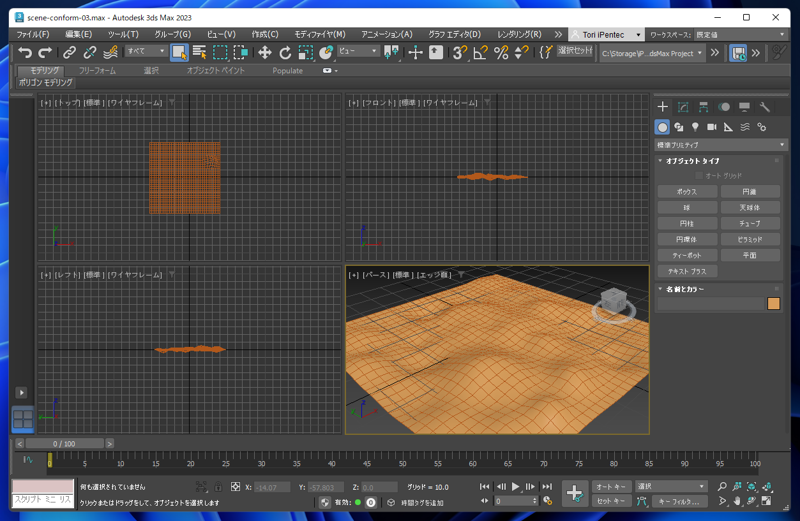Open the selection filter dropdown すべて
This screenshot has height=521, width=800.
pyautogui.click(x=145, y=51)
